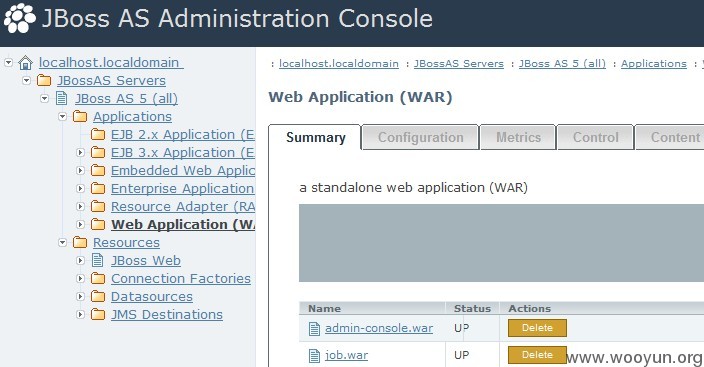
Task: Open the Metrics tab
Action: point(518,137)
